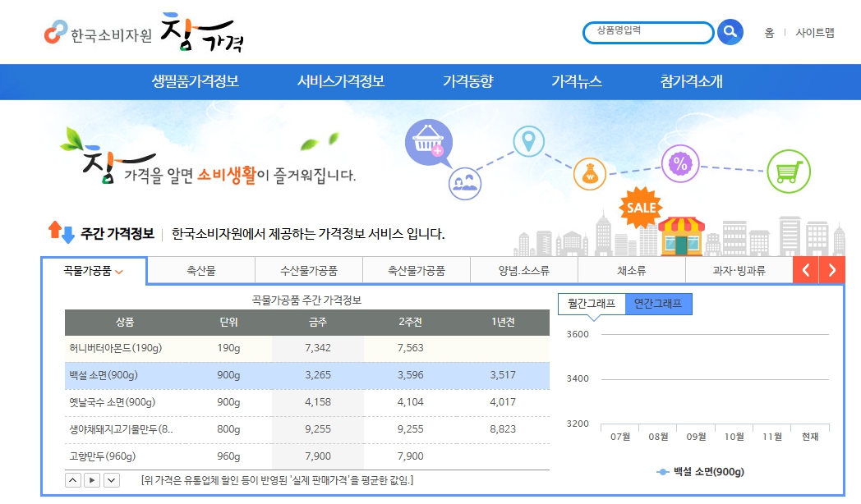Click the teal location pin icon

(x=527, y=141)
